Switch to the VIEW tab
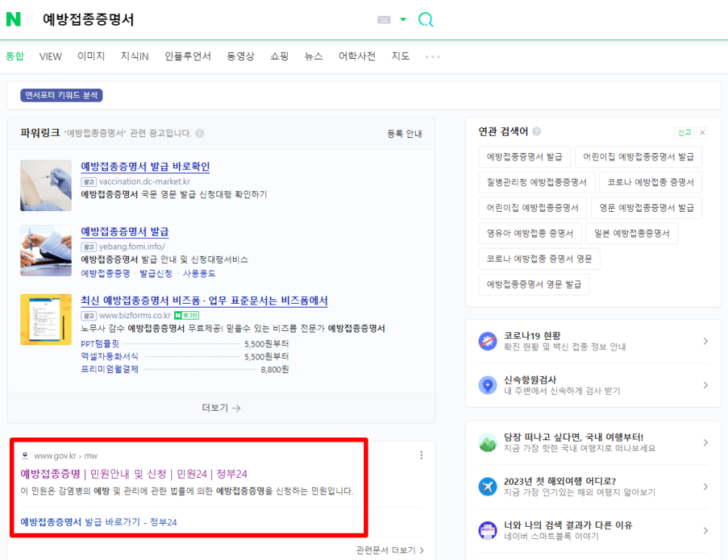The image size is (728, 560). click(50, 57)
